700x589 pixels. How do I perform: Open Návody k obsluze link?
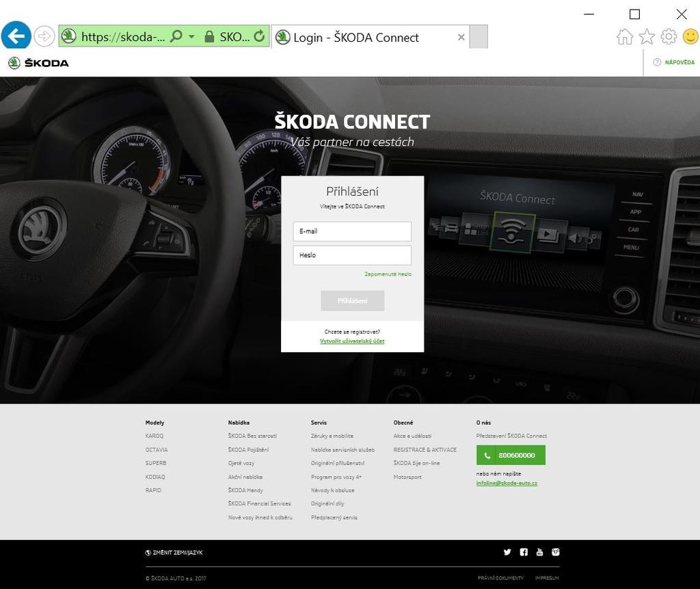pyautogui.click(x=333, y=490)
